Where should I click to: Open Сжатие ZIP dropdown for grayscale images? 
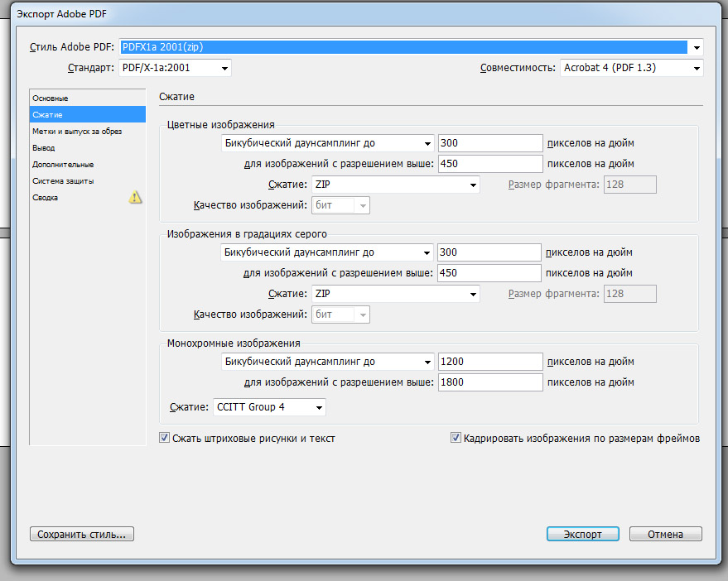395,294
